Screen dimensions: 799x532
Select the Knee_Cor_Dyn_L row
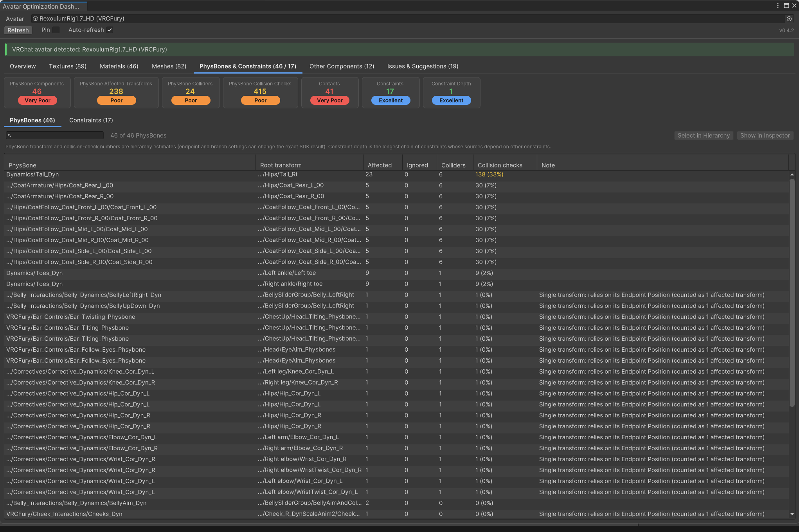[396, 372]
